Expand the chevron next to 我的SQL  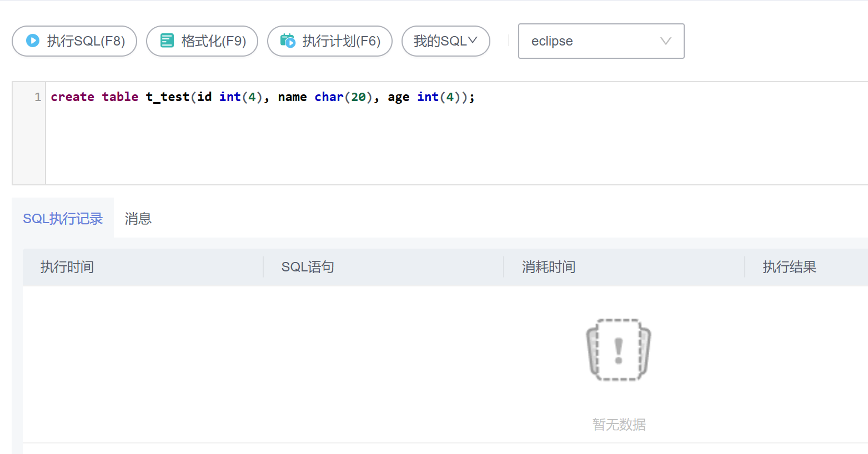473,41
